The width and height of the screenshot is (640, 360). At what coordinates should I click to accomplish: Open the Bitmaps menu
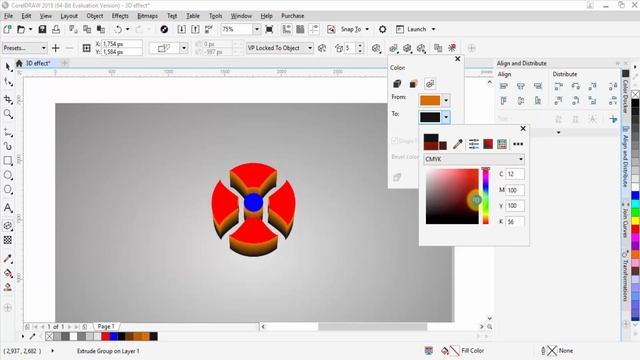click(x=147, y=16)
